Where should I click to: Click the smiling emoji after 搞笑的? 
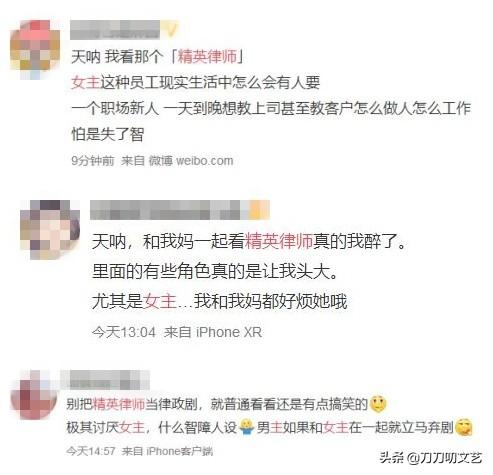[378, 404]
